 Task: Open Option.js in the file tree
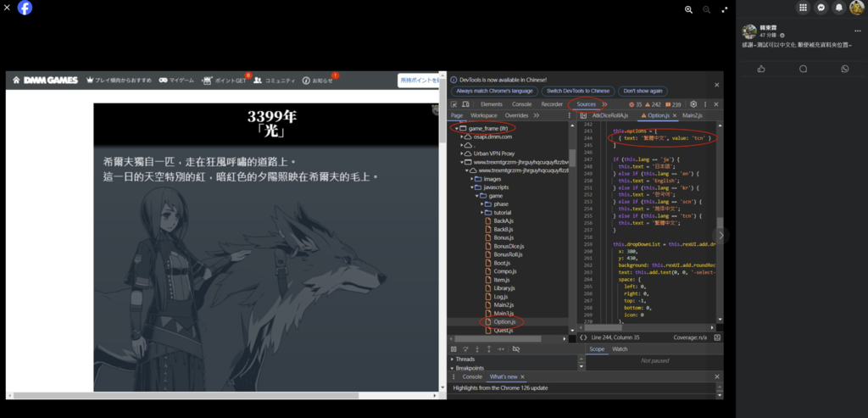pyautogui.click(x=504, y=321)
